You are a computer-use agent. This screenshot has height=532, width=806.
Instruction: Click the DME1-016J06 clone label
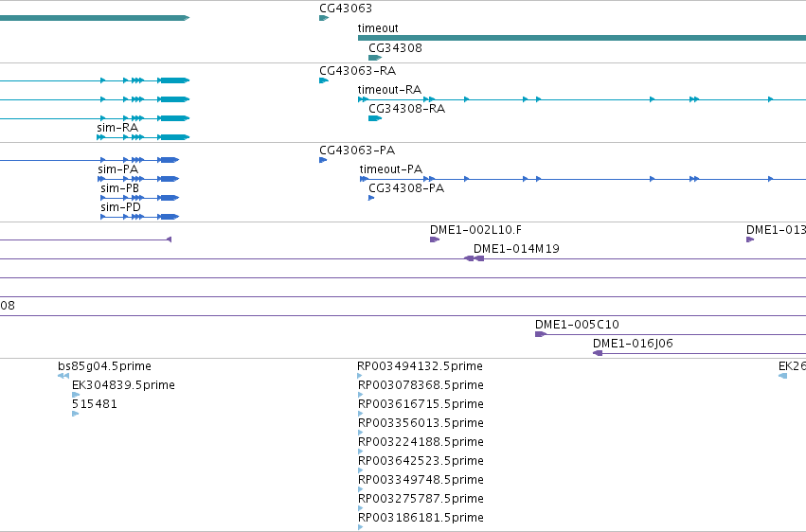point(633,344)
